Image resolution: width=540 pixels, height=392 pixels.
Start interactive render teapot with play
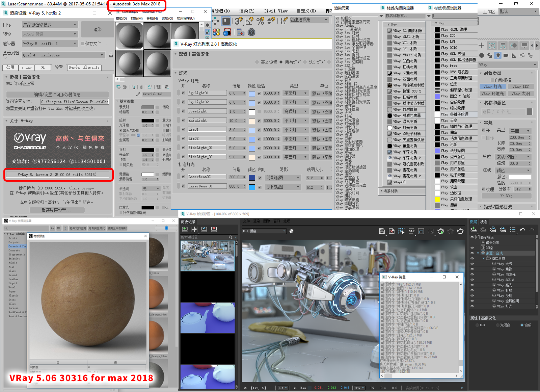(x=441, y=231)
